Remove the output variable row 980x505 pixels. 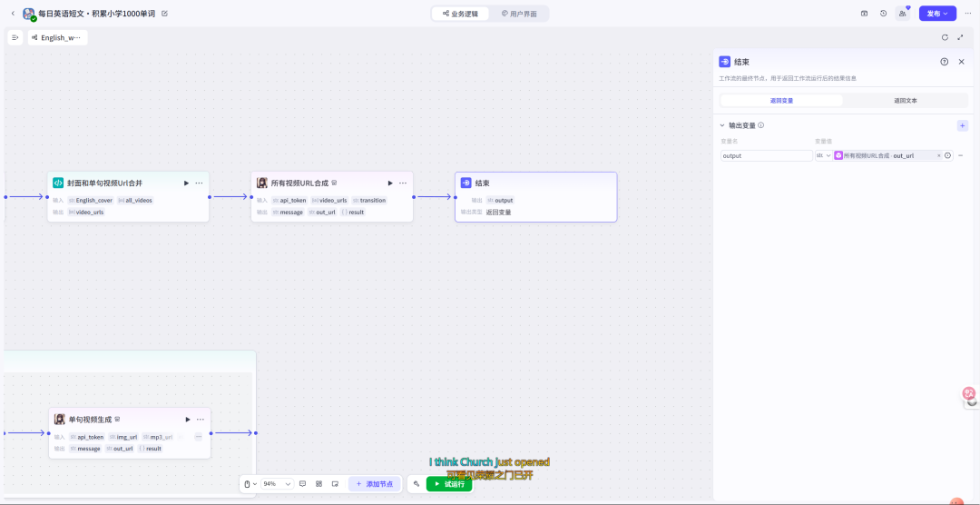click(961, 155)
